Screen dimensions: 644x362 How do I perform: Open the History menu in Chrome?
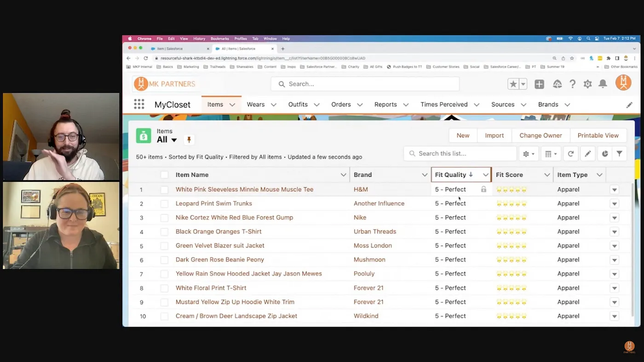pyautogui.click(x=199, y=39)
